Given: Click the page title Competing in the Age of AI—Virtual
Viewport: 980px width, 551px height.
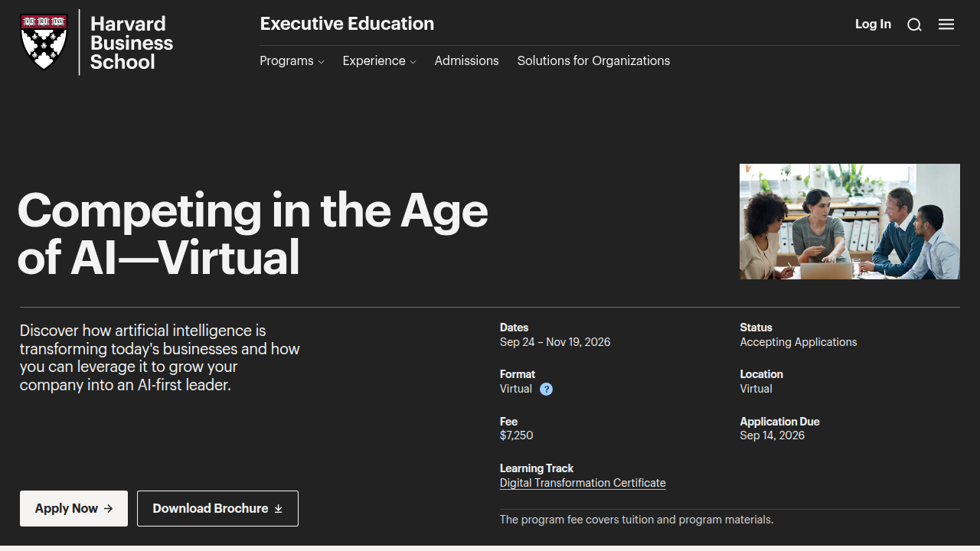Looking at the screenshot, I should (x=253, y=233).
